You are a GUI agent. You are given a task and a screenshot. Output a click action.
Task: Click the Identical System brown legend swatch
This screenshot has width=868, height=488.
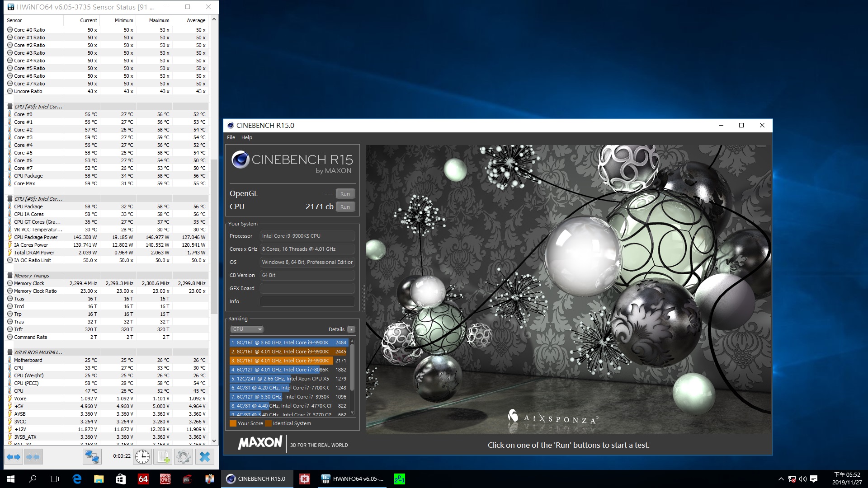pos(268,423)
